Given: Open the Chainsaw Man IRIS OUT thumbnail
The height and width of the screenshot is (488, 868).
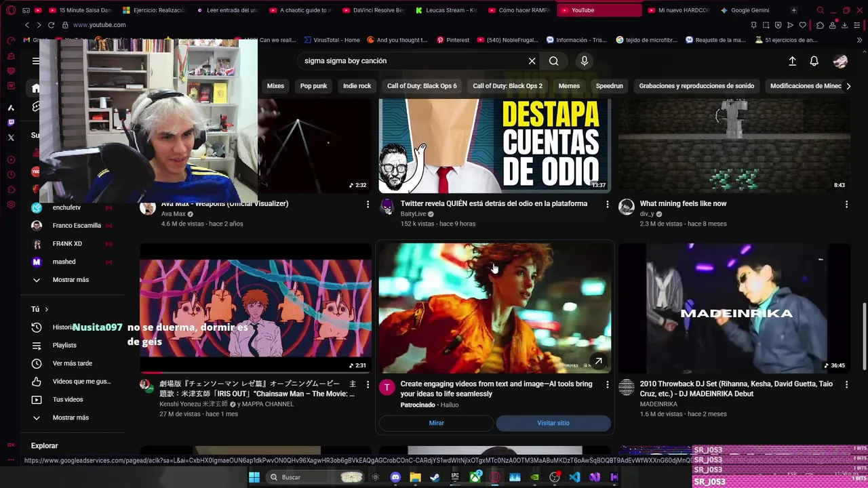Looking at the screenshot, I should (256, 308).
